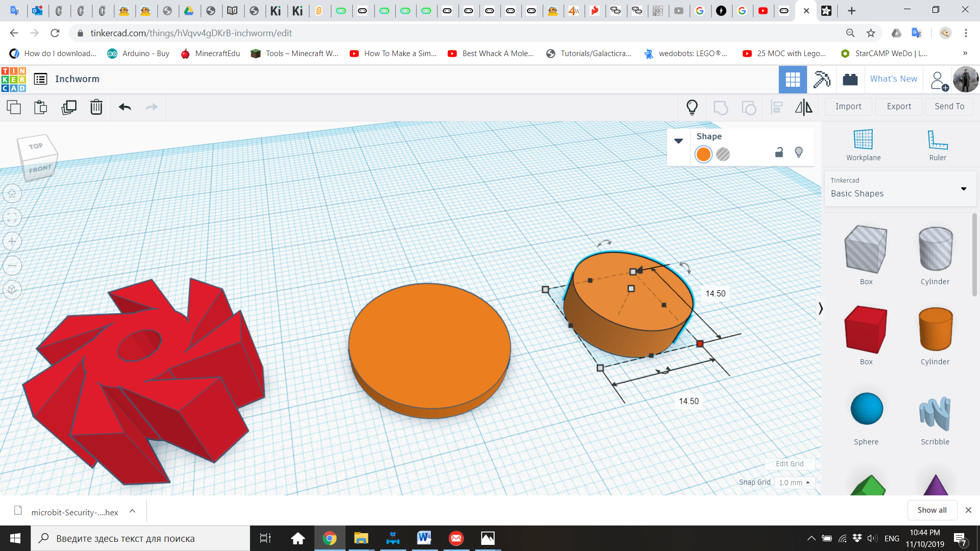The image size is (980, 551).
Task: Open the Snap Grid 1.0 mm dropdown
Action: coord(794,483)
